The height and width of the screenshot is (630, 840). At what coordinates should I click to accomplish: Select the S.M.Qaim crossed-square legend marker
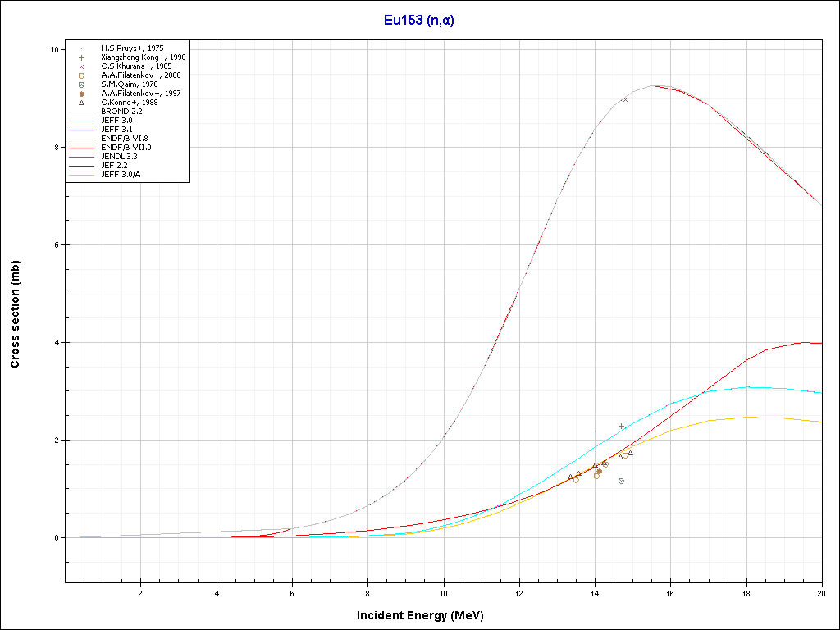(81, 84)
